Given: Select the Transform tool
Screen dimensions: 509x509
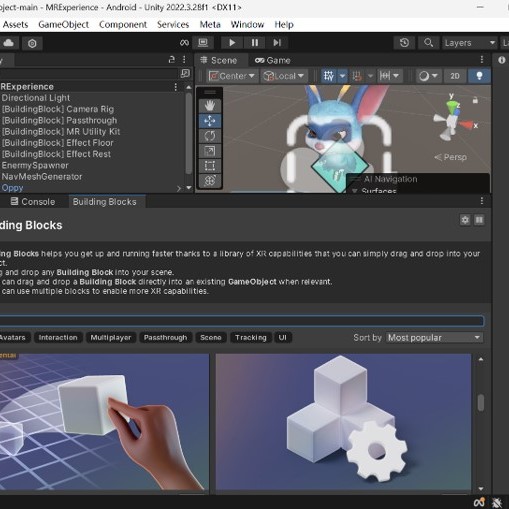Looking at the screenshot, I should click(x=210, y=181).
